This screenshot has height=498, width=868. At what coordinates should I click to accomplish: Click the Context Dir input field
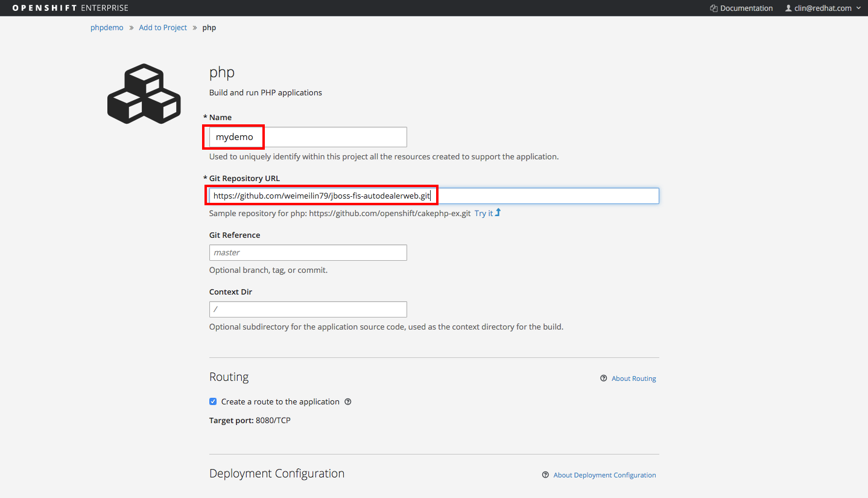[x=308, y=309]
